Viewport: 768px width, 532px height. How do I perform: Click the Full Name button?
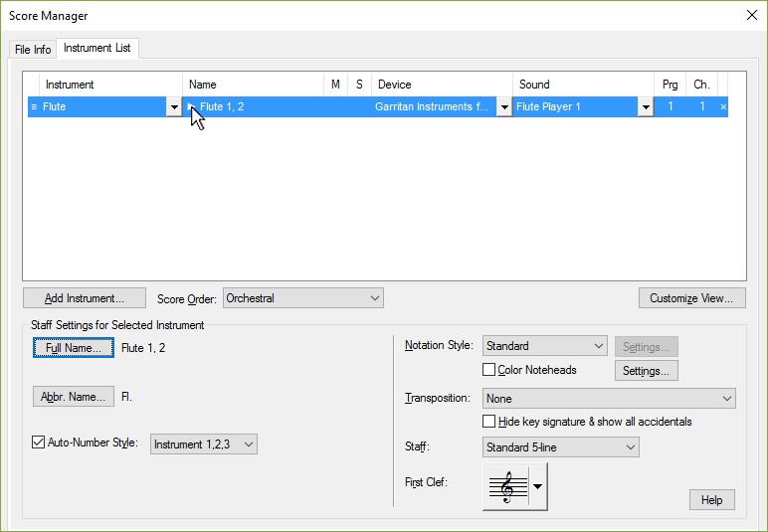click(x=74, y=348)
